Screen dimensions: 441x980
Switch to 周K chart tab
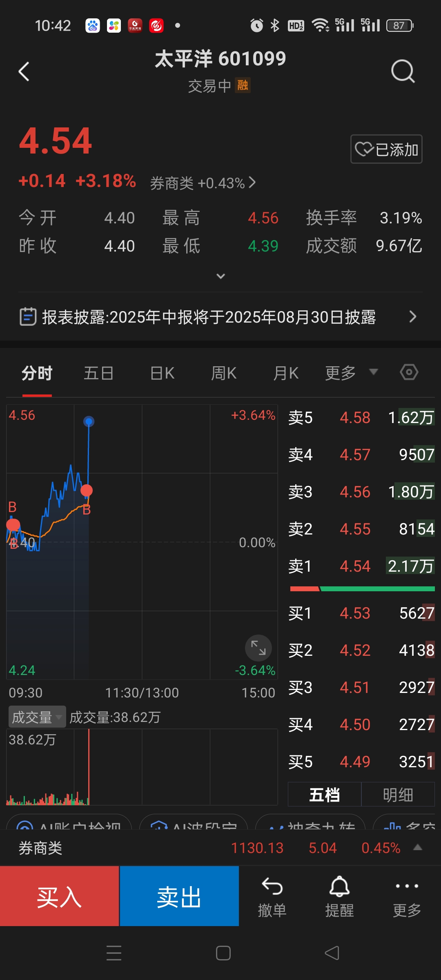(224, 373)
